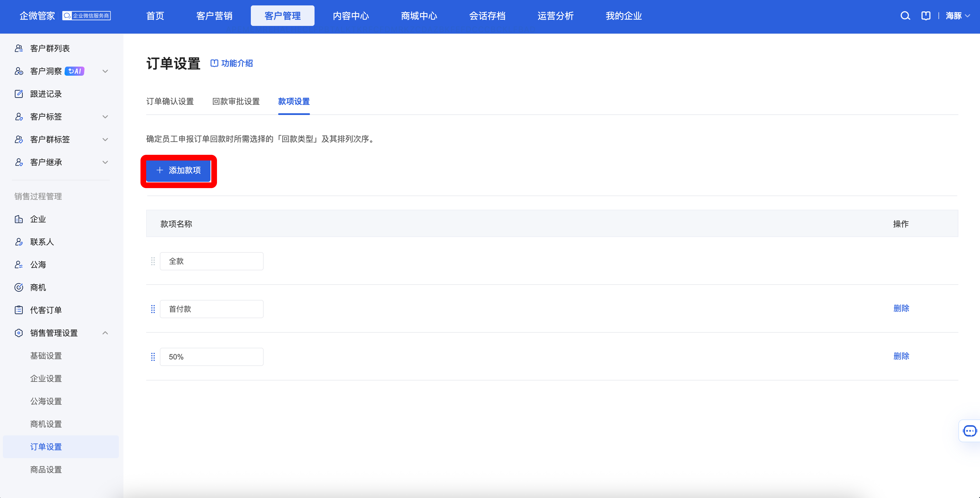Collapse the 销售管理设置 chevron
The image size is (980, 498).
(x=106, y=333)
